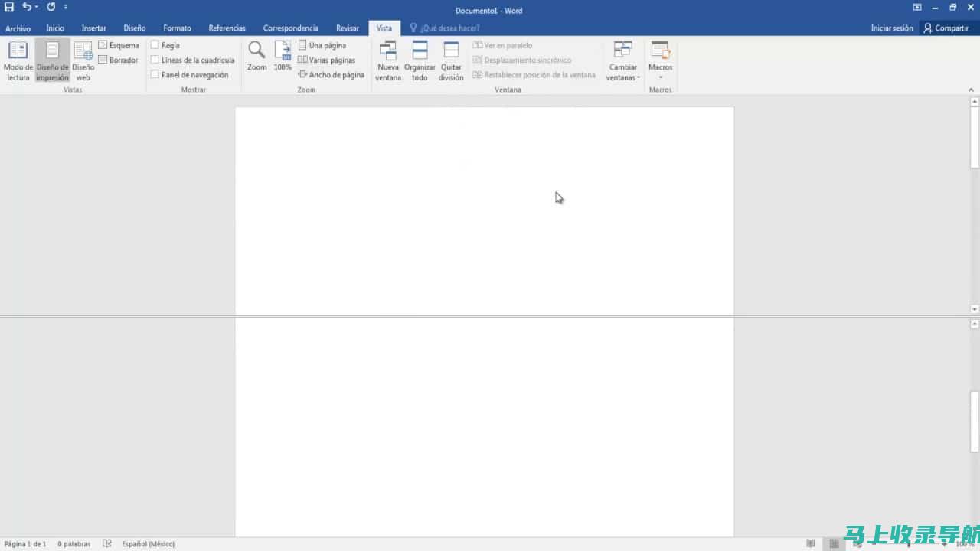Open the Undo history dropdown arrow
Viewport: 980px width, 551px height.
pos(36,7)
